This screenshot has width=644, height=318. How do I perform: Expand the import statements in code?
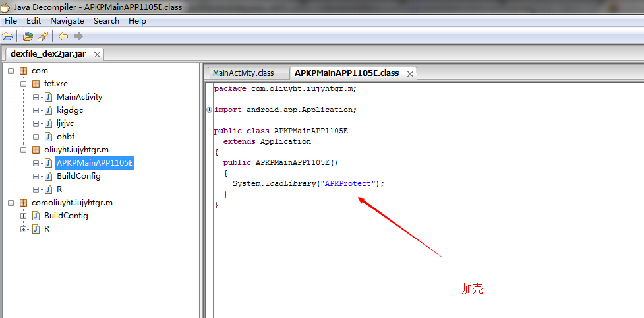210,110
